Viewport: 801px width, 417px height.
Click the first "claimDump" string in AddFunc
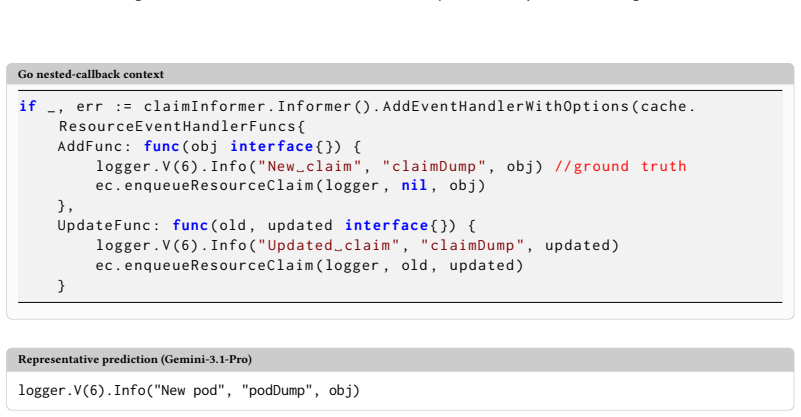(x=434, y=166)
